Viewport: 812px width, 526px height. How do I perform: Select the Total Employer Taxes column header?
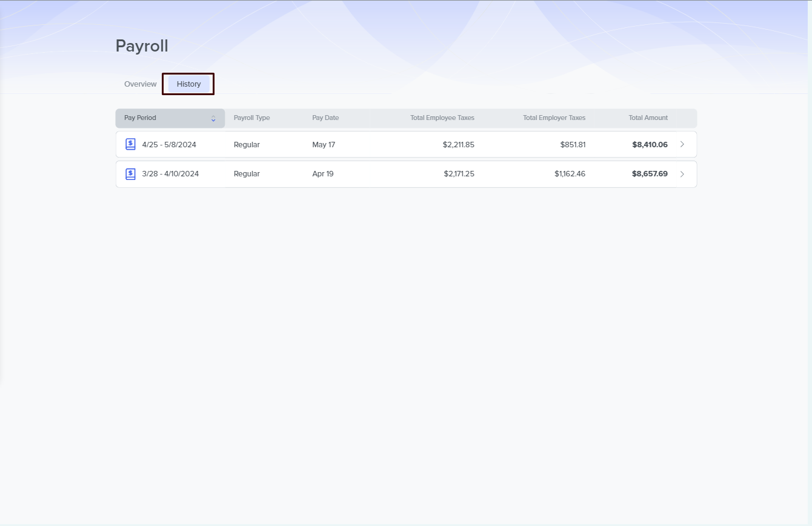pos(554,118)
